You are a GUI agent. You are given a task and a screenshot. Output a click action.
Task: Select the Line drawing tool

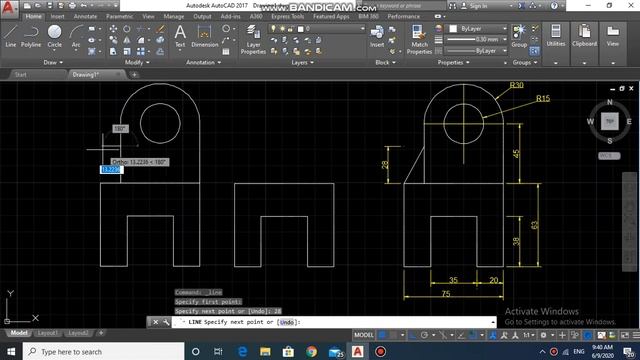click(11, 36)
